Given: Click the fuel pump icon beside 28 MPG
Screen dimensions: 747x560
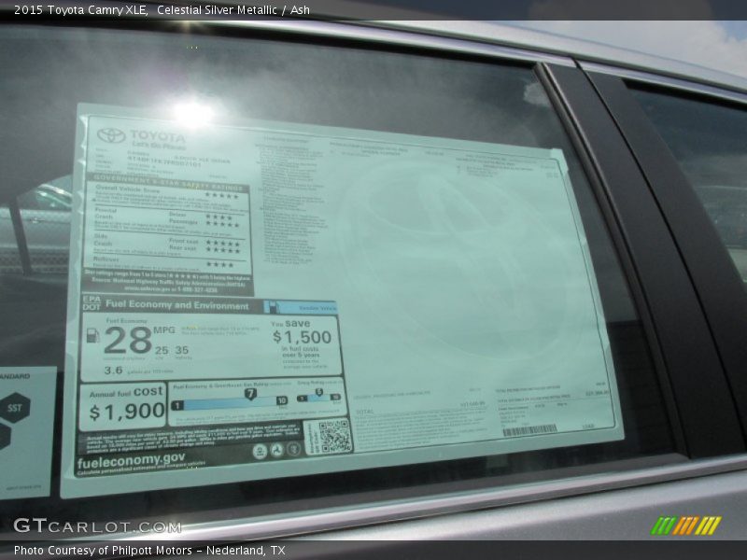Looking at the screenshot, I should [92, 336].
